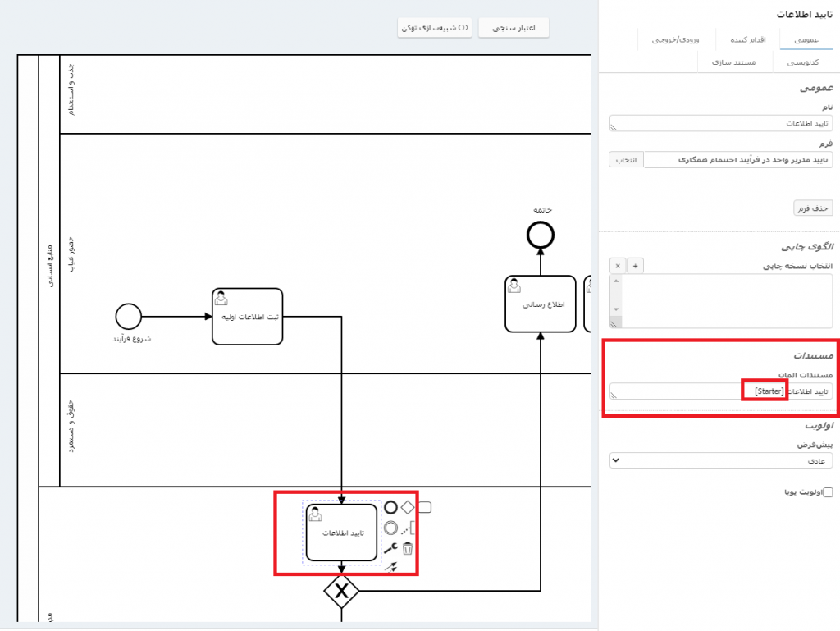Append gateway diamond from context pad
This screenshot has height=631, width=840.
click(407, 507)
